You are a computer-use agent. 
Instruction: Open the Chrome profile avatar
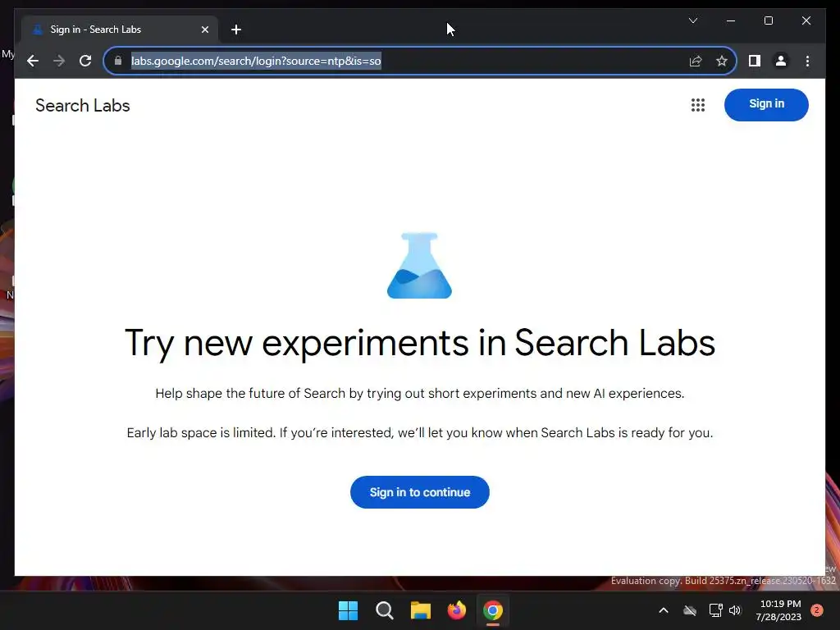(x=781, y=61)
